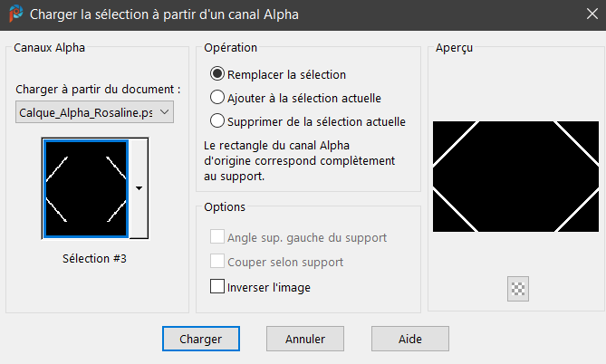Click the Sélection #3 label text
The height and width of the screenshot is (364, 606).
95,259
